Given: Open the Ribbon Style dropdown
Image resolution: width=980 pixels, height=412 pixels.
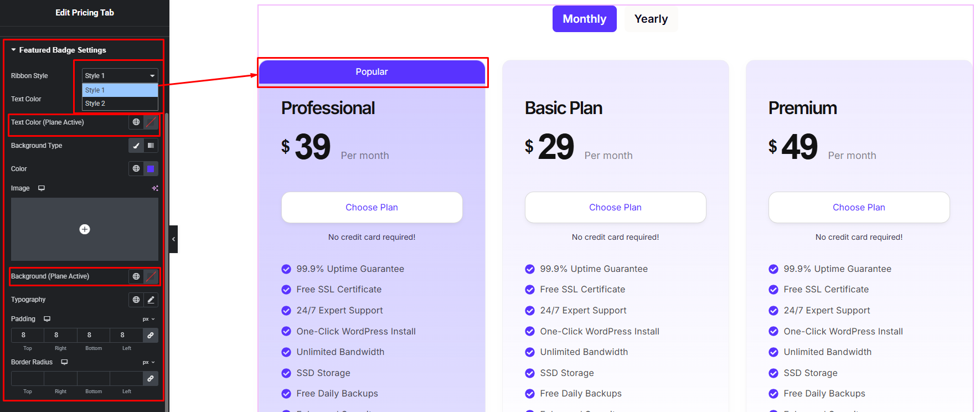Looking at the screenshot, I should pos(120,76).
